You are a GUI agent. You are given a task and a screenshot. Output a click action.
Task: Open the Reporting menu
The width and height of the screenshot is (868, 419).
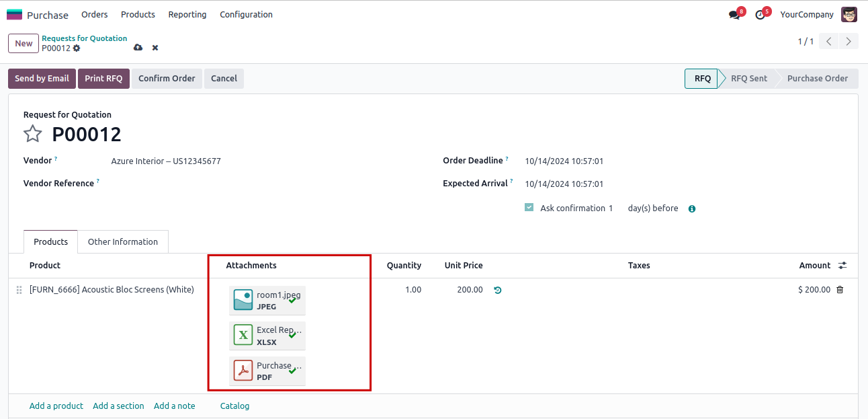coord(187,14)
